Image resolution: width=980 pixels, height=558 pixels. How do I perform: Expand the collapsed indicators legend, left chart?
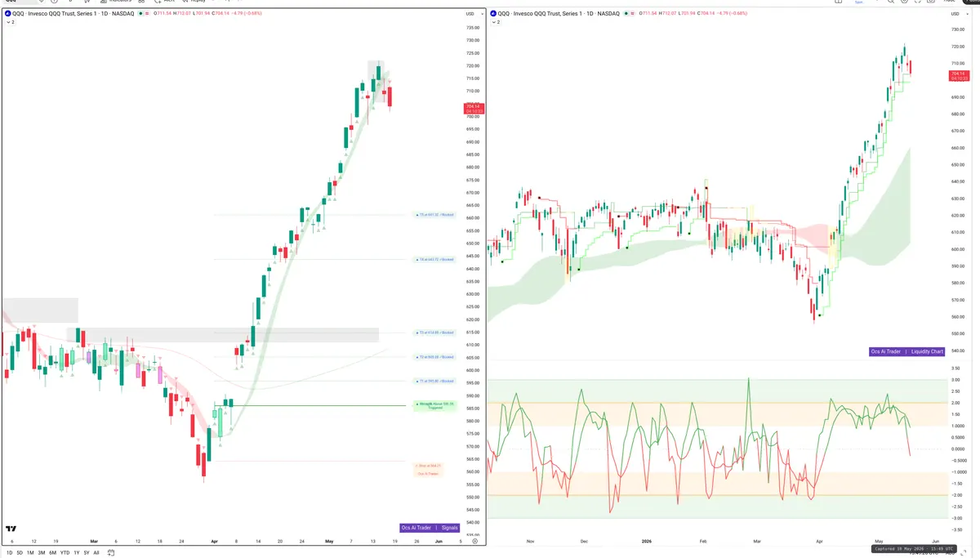(x=10, y=23)
